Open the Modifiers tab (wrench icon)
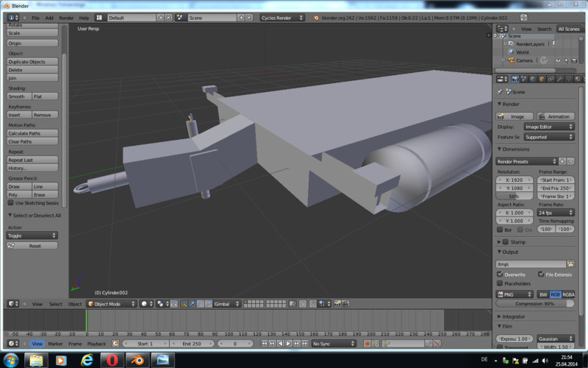This screenshot has height=368, width=588. pyautogui.click(x=560, y=79)
